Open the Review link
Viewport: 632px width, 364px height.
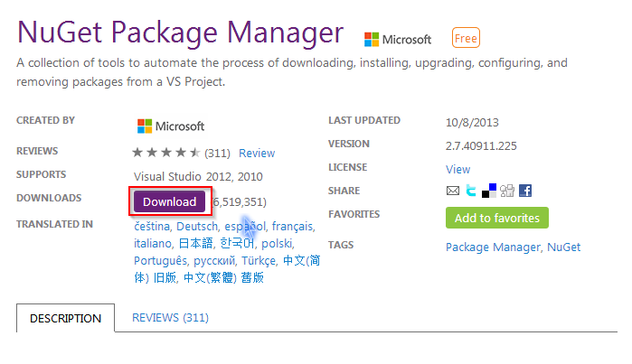coord(257,153)
